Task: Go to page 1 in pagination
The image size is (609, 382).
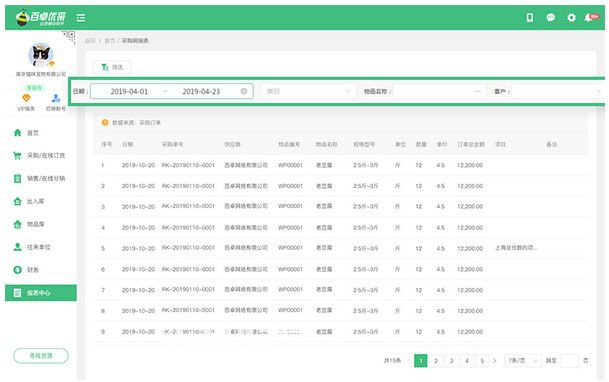Action: point(421,361)
